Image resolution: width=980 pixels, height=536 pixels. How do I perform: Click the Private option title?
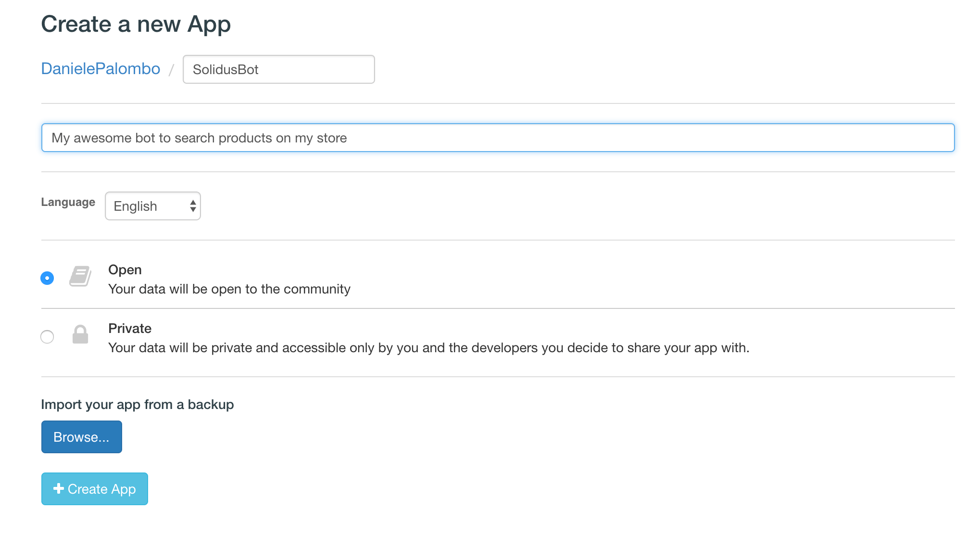[x=130, y=329]
